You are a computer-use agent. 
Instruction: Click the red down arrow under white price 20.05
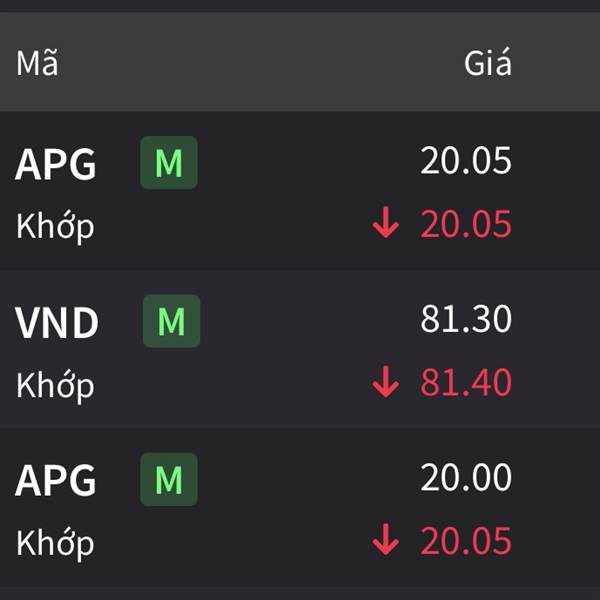[386, 223]
